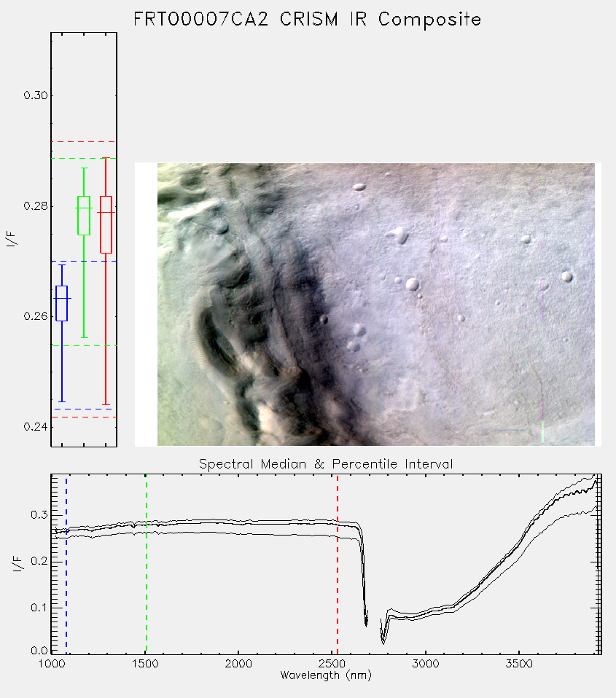Click the blue box plot box
Screen dimensions: 616x698
point(61,303)
